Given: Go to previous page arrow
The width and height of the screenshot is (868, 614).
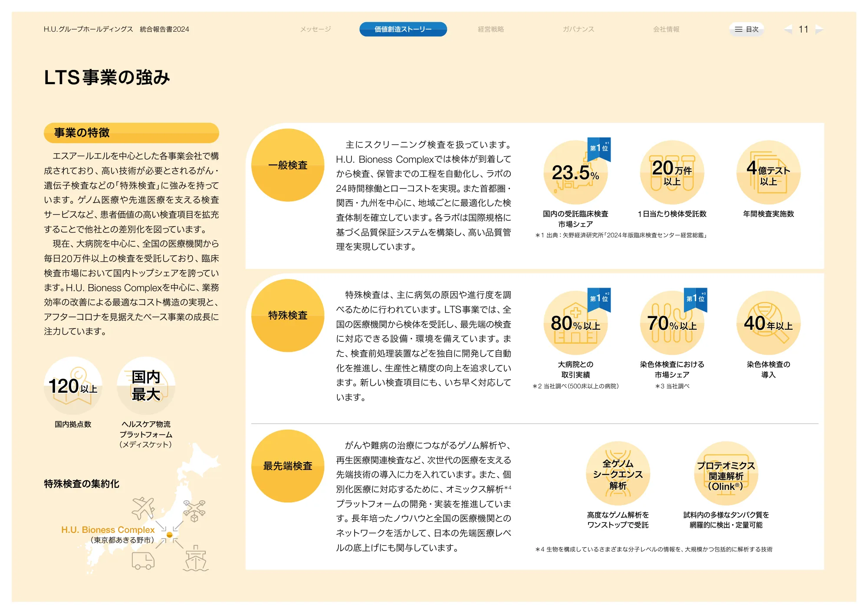Looking at the screenshot, I should coord(788,29).
